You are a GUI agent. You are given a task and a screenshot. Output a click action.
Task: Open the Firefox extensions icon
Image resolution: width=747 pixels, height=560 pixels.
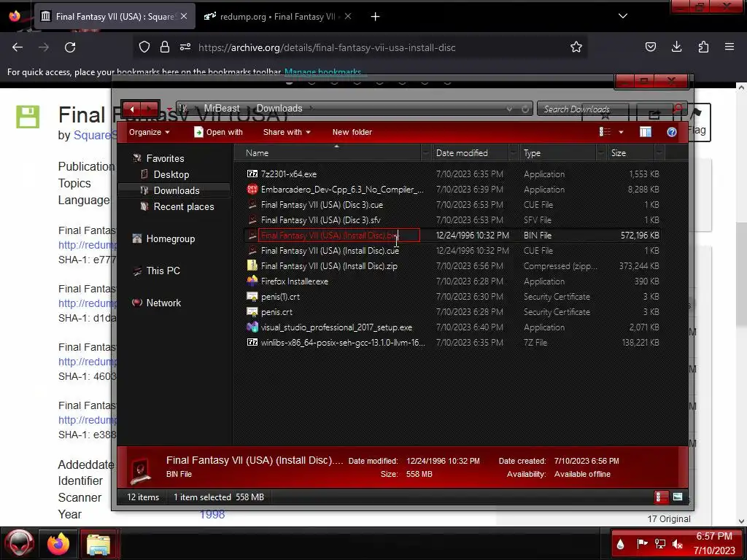pos(703,47)
